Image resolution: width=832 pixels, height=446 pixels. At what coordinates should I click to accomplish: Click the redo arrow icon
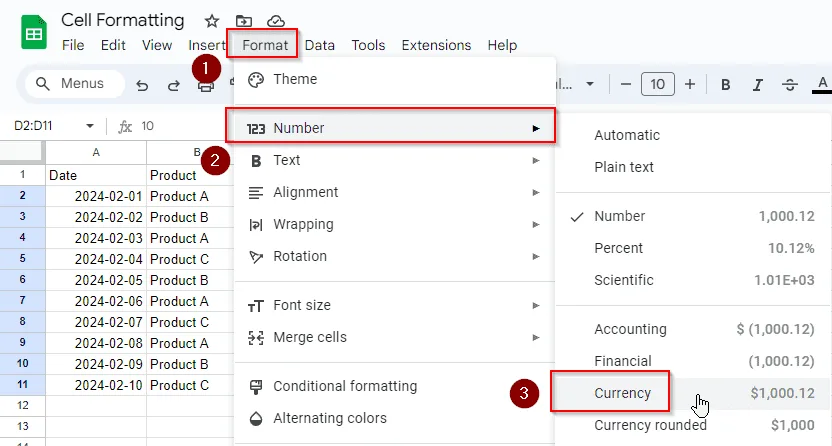(174, 85)
